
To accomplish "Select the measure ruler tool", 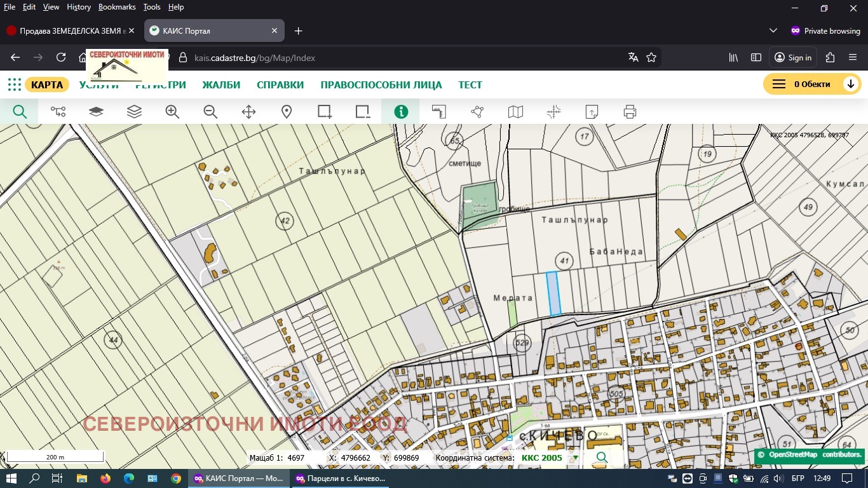I will pyautogui.click(x=439, y=112).
